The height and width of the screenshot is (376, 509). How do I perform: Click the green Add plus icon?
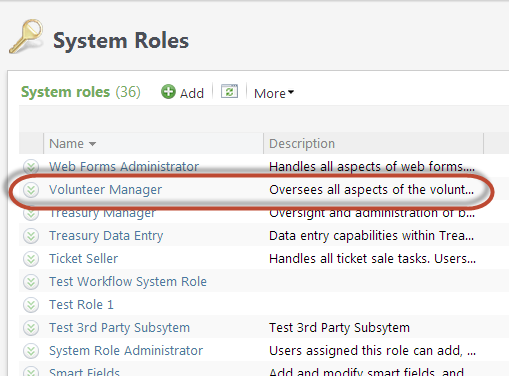coord(168,92)
